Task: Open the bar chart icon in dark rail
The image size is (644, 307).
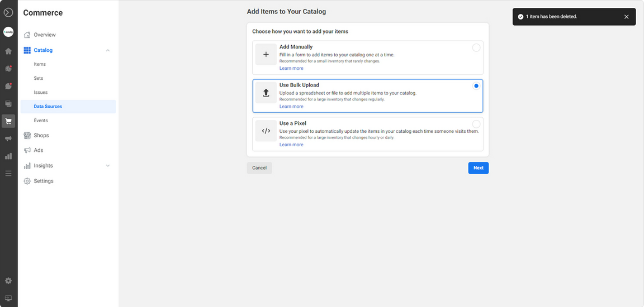Action: (8, 156)
